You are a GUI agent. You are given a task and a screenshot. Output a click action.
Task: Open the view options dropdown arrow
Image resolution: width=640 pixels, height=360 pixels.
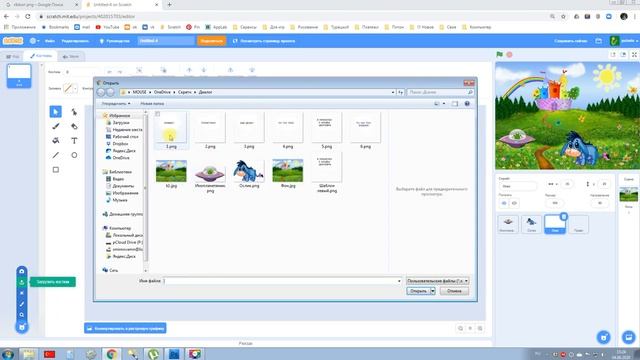pyautogui.click(x=444, y=104)
